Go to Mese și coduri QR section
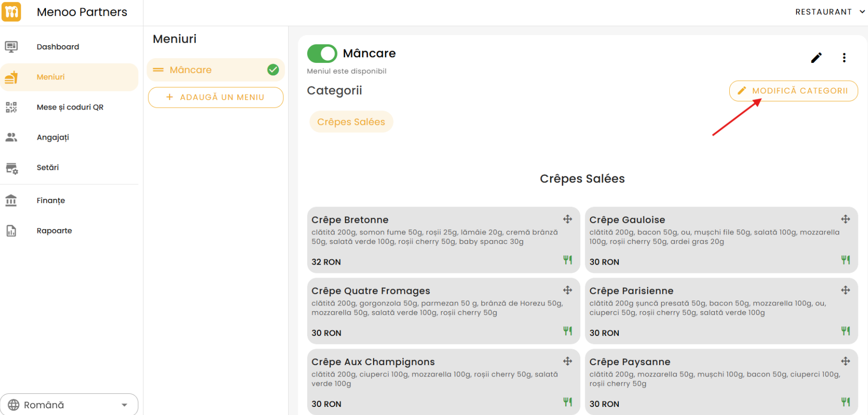 pos(70,107)
